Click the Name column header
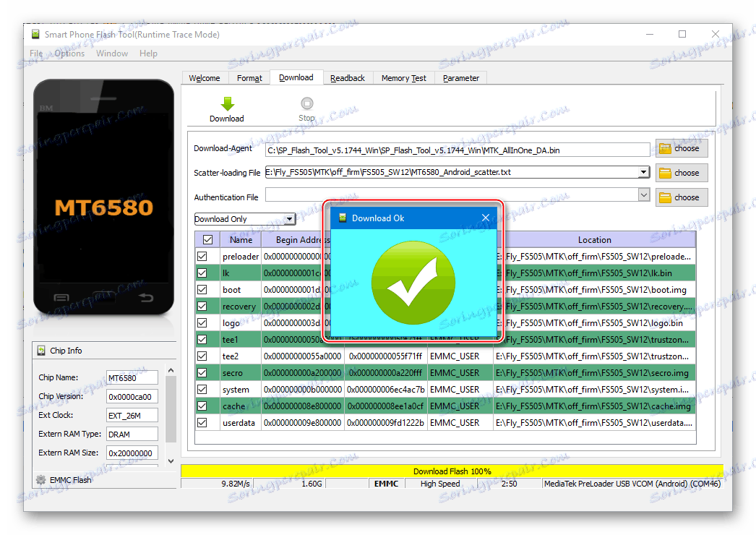 241,240
